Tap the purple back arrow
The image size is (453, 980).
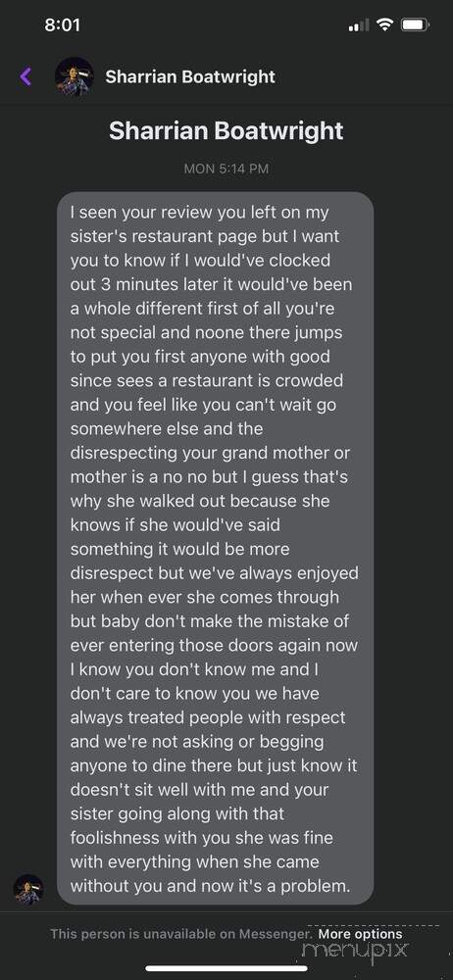(x=25, y=76)
